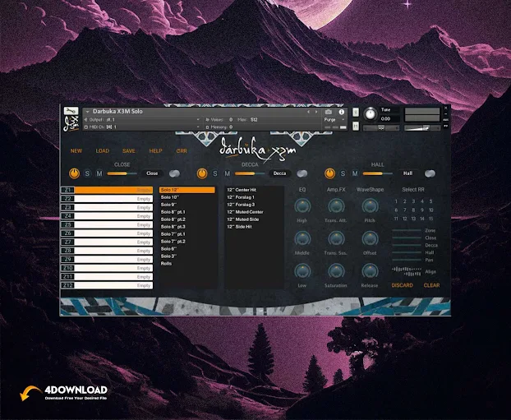Expand the instrument name dropdown arrow
Viewport: 511px width, 420px height.
click(x=87, y=112)
